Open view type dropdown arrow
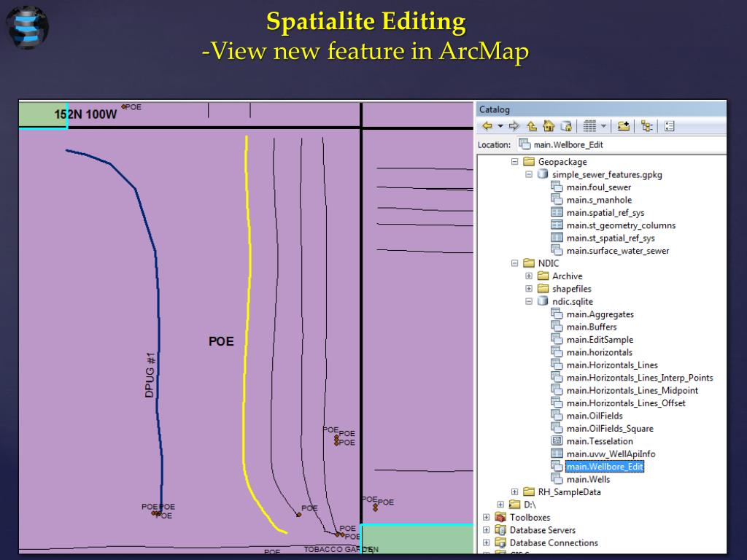 tap(603, 126)
